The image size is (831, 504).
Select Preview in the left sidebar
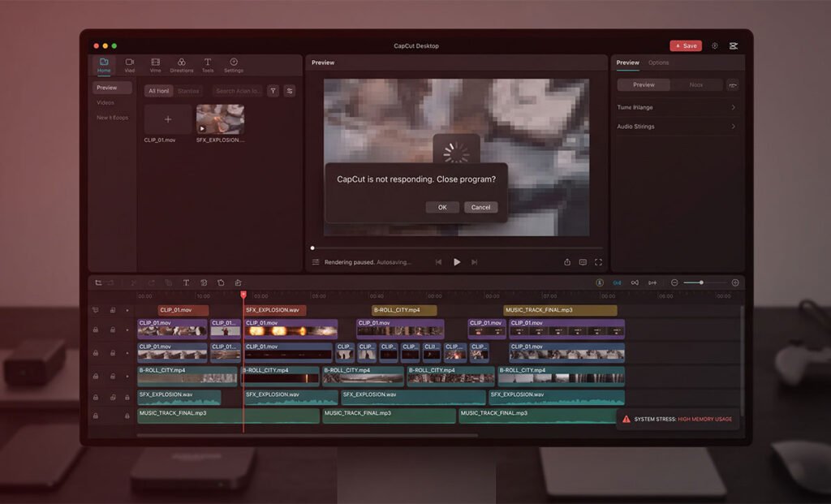coord(112,88)
